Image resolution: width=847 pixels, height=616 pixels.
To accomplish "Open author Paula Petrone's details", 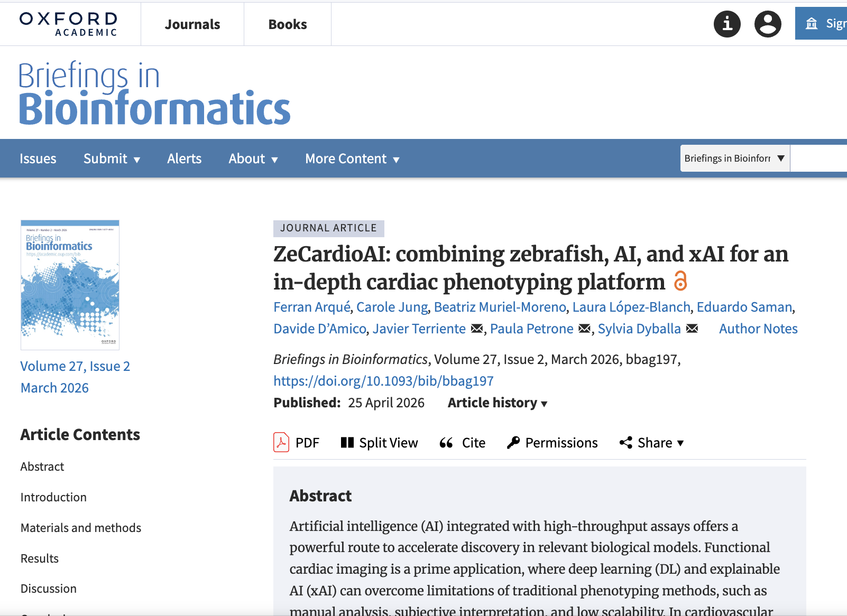I will tap(532, 329).
